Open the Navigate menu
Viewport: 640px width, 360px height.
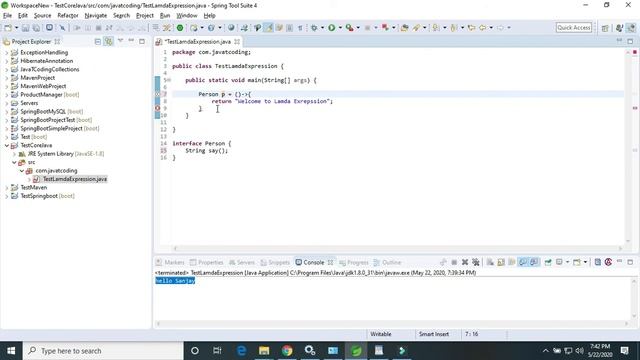pyautogui.click(x=96, y=16)
